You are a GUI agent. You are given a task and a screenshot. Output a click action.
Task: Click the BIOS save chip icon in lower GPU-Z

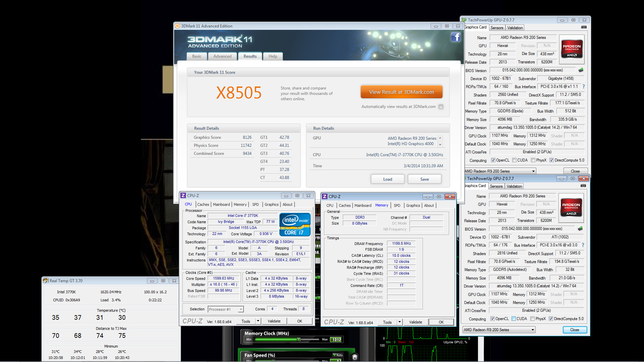click(580, 229)
